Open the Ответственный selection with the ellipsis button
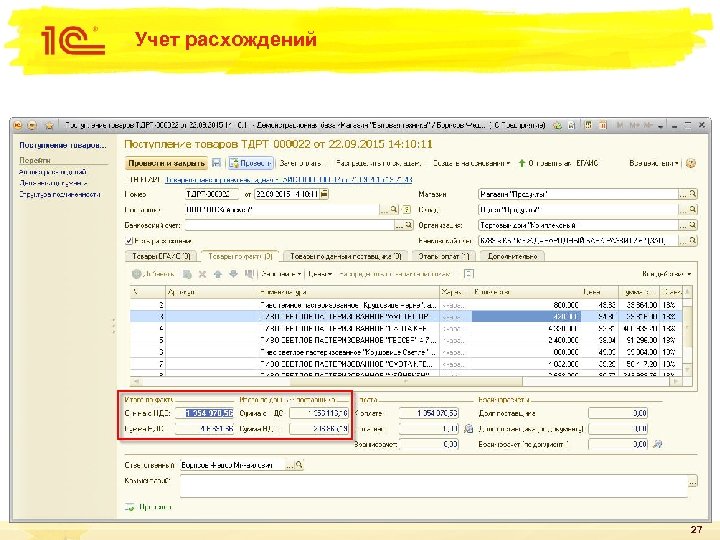 [x=289, y=465]
